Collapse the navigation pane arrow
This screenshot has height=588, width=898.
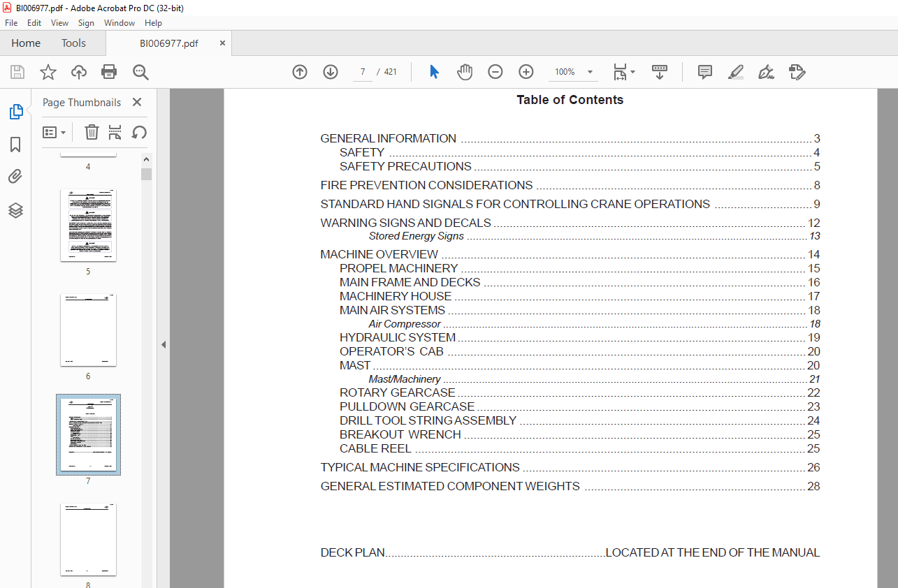[x=164, y=344]
